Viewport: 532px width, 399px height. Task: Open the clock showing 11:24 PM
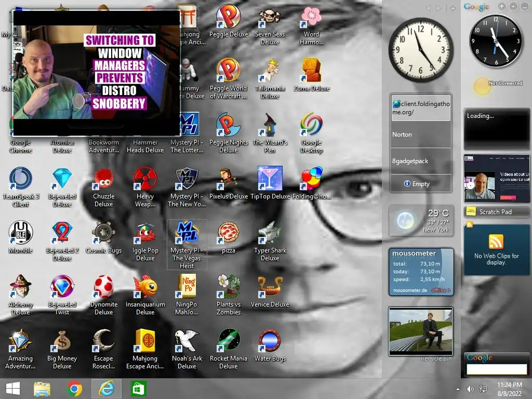509,389
